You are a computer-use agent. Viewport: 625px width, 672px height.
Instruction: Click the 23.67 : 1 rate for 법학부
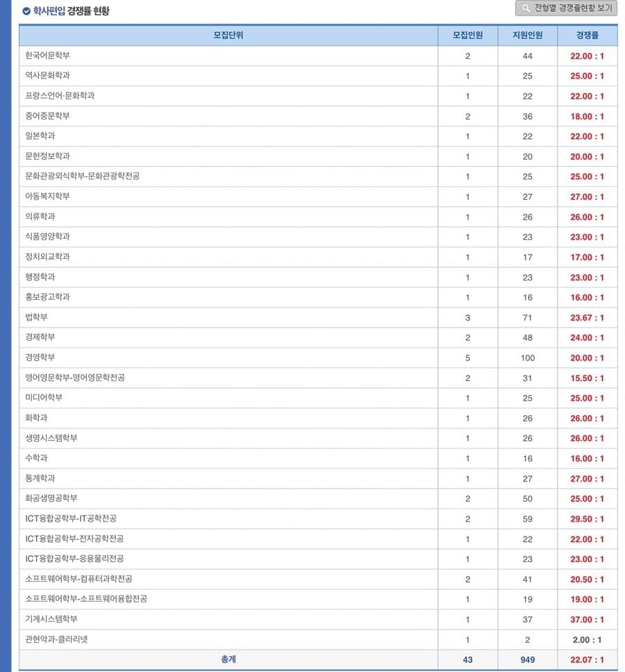coord(587,318)
